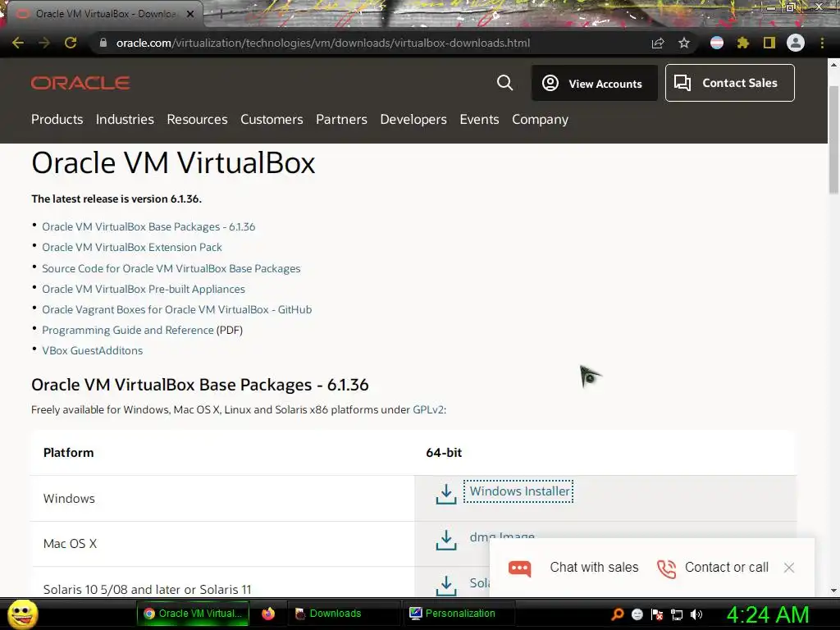Click Chat with sales
840x630 pixels.
tap(594, 568)
